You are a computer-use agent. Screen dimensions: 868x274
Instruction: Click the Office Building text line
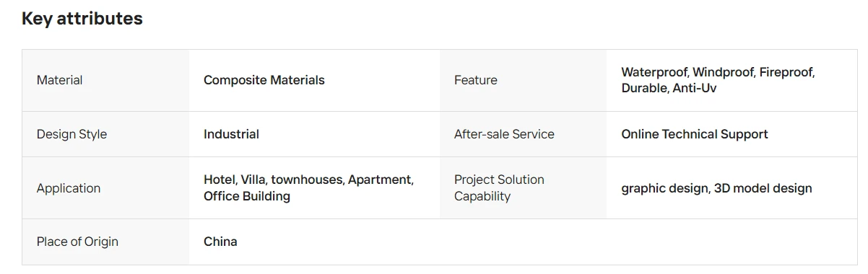[x=247, y=196]
